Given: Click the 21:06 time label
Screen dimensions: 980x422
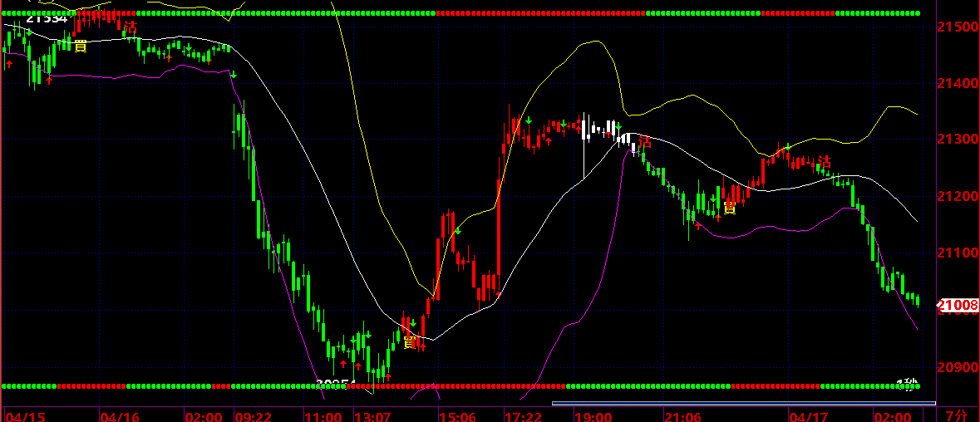Looking at the screenshot, I should click(x=683, y=416).
